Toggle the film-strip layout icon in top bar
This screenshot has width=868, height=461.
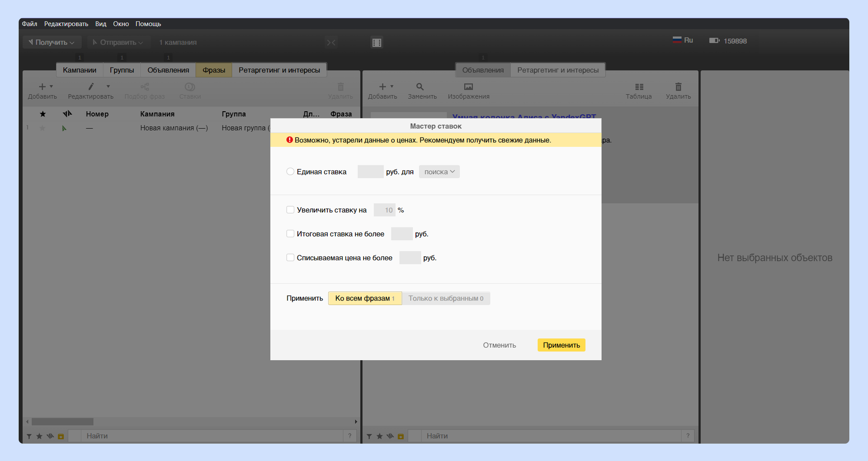click(377, 42)
